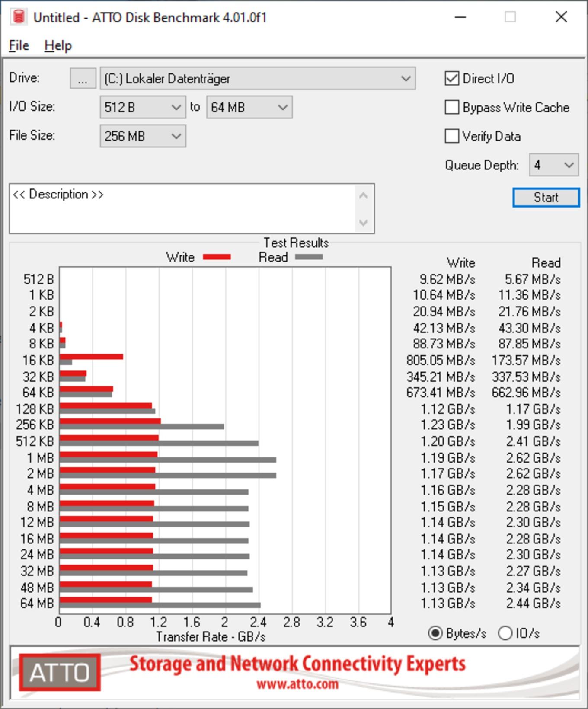
Task: Click the ATTO app icon in title bar
Action: click(19, 17)
